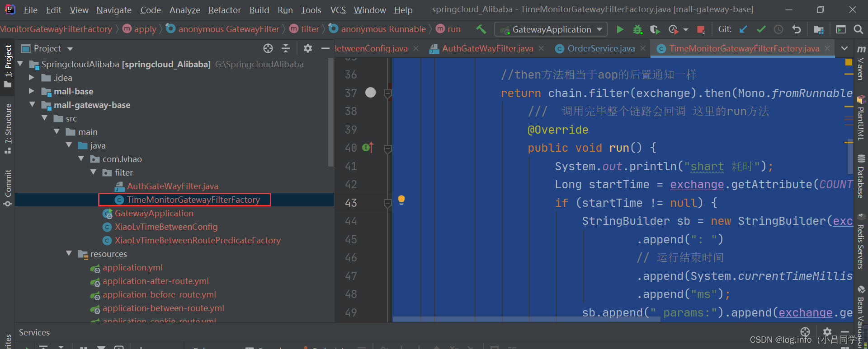Collapse the filter package

[93, 172]
